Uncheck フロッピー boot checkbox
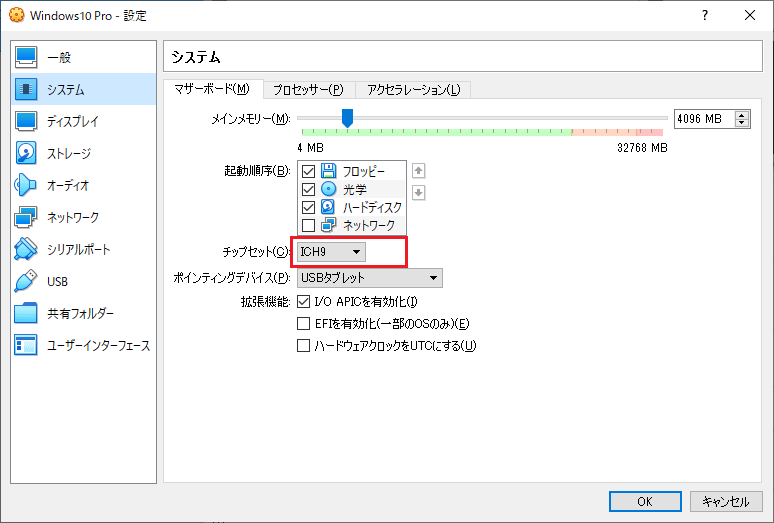This screenshot has height=523, width=774. (309, 171)
